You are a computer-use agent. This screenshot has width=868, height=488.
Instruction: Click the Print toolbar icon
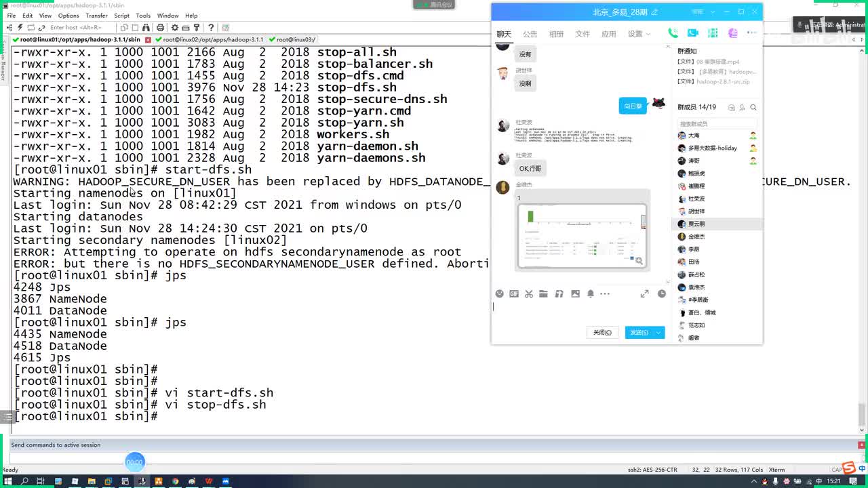160,28
